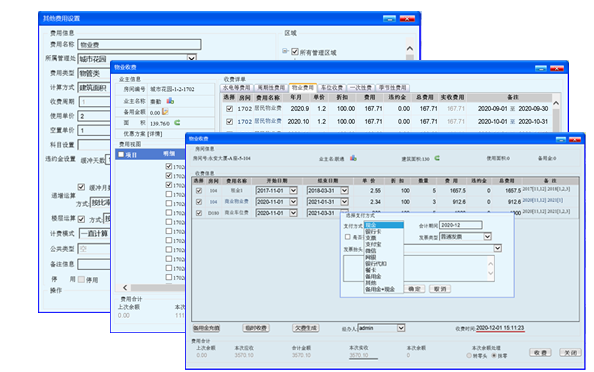This screenshot has height=372, width=594.
Task: Expand the 发票类型 普通发票 dropdown
Action: click(487, 236)
